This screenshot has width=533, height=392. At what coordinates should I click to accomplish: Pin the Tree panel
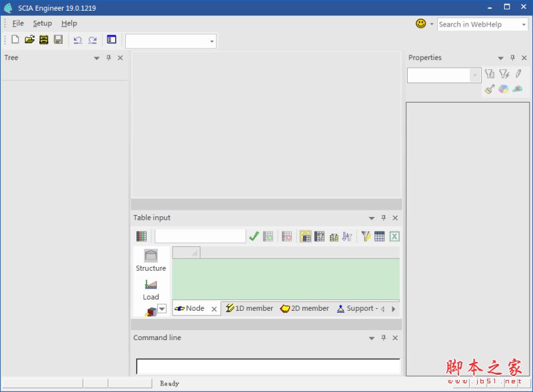click(x=109, y=58)
